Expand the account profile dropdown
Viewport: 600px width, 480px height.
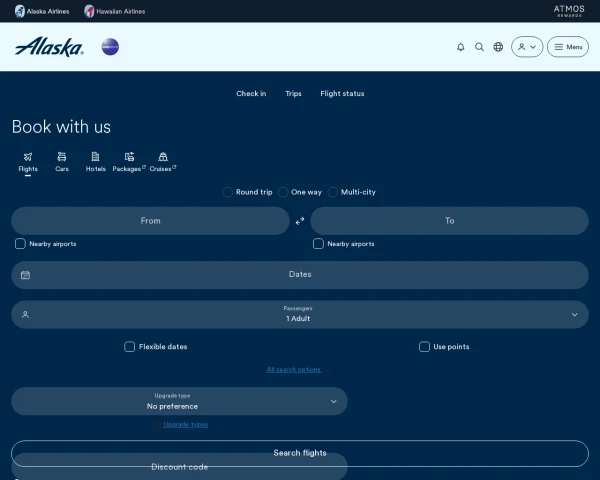527,47
